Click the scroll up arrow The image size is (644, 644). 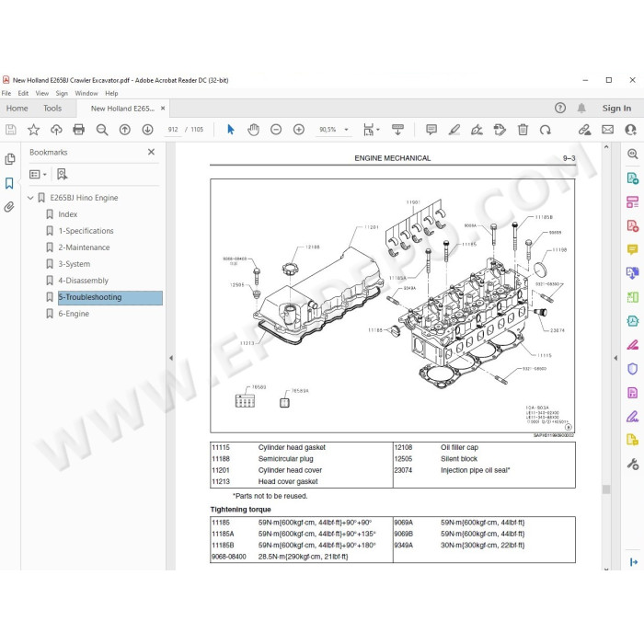[606, 146]
